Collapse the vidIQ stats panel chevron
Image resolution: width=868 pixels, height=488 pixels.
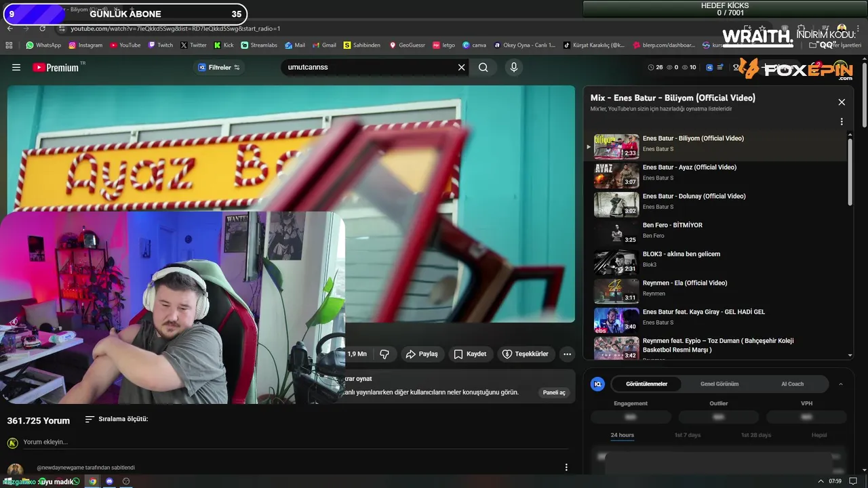point(841,384)
